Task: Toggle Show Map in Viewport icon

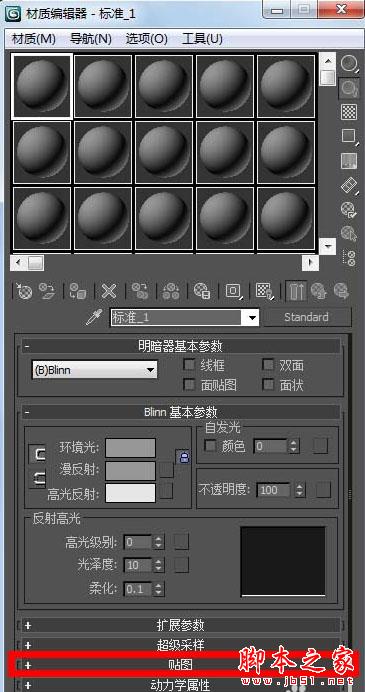Action: [x=265, y=292]
